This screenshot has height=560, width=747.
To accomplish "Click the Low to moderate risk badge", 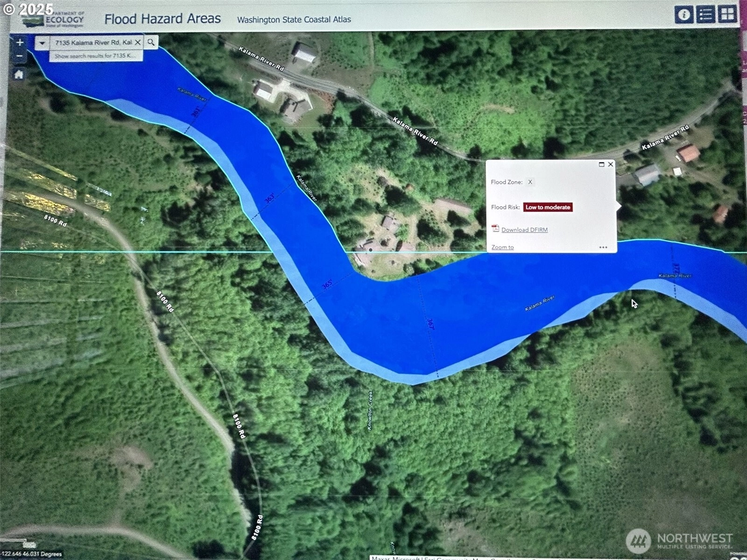I will tap(548, 207).
